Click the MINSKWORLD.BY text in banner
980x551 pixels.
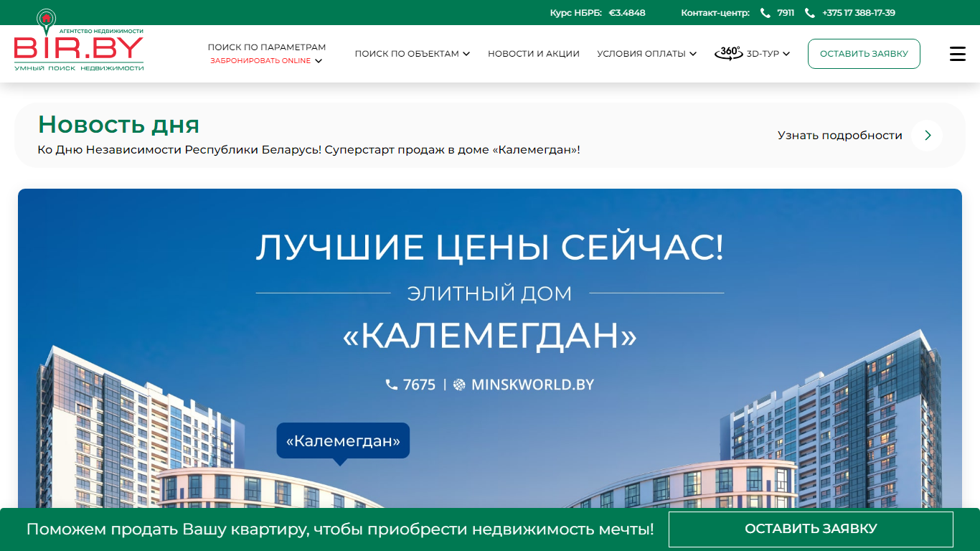[x=533, y=385]
